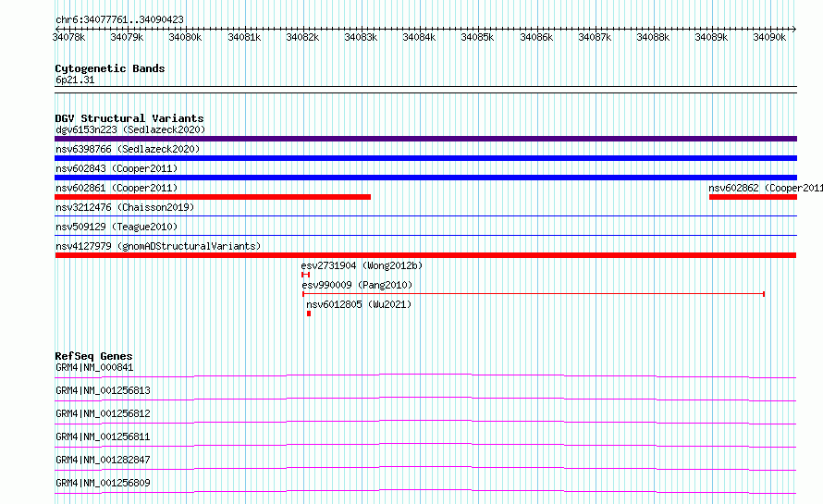Open the GRM4|NM_001256812 transcript label
Viewport: 823px width, 504px height.
(x=103, y=413)
